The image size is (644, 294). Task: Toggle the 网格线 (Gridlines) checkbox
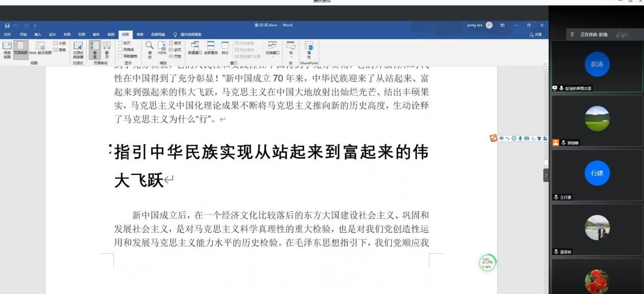120,49
